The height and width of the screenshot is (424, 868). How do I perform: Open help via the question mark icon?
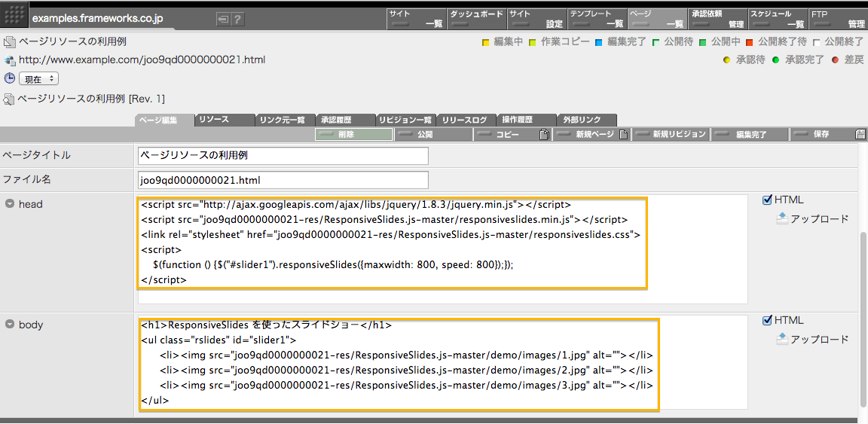tap(237, 20)
